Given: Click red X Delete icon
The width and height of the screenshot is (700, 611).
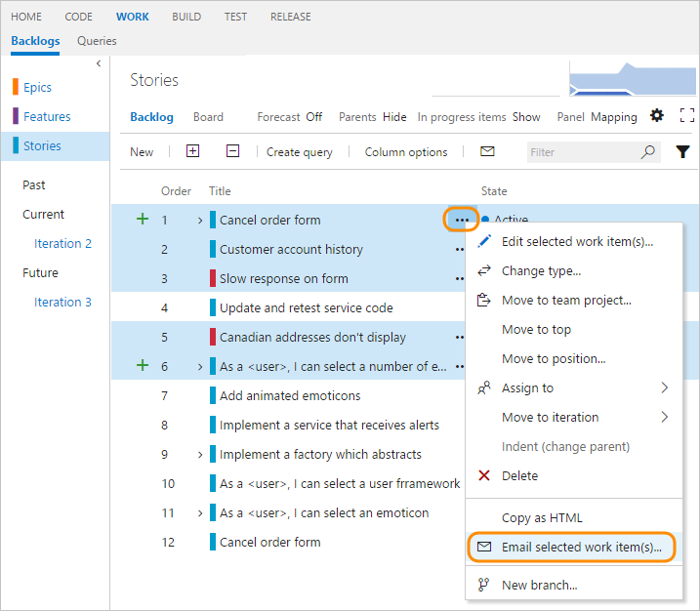Looking at the screenshot, I should coord(484,475).
